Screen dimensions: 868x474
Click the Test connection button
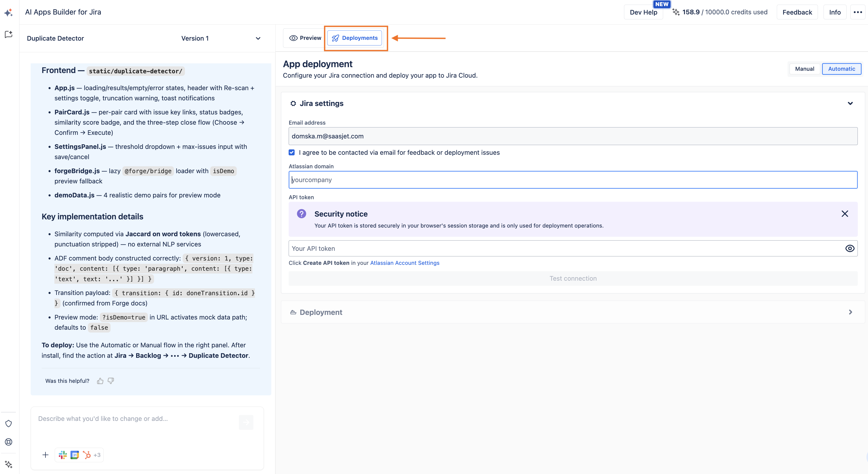pos(573,279)
